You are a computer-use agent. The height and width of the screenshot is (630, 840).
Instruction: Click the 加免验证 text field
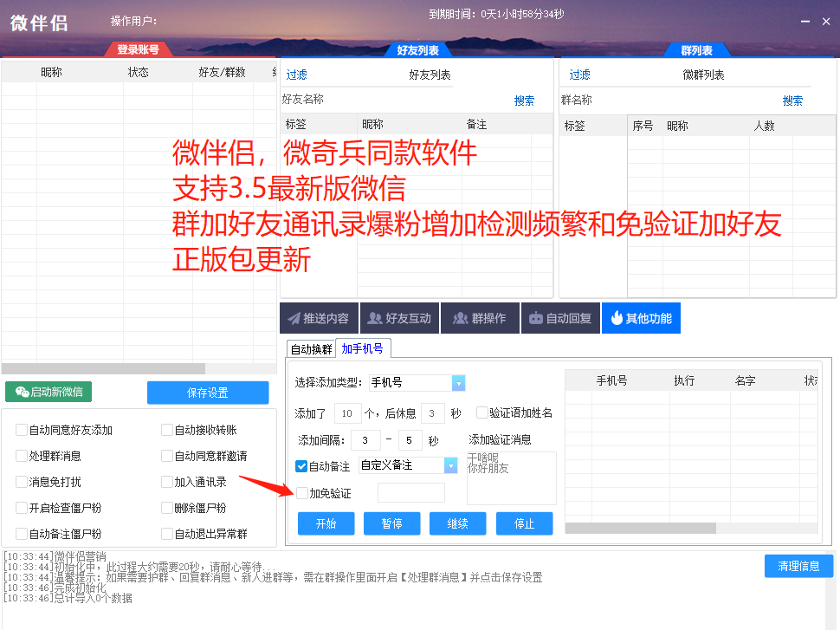pyautogui.click(x=410, y=493)
